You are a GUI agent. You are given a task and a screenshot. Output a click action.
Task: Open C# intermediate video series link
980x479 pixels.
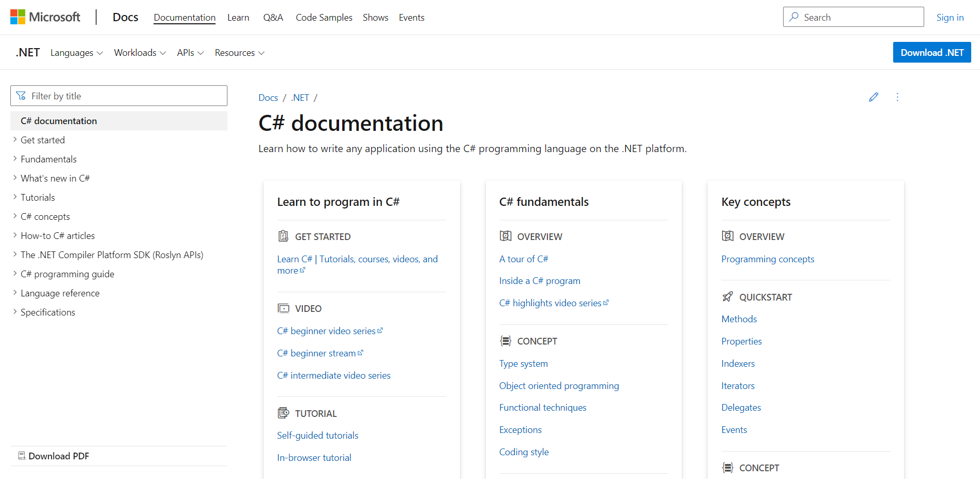click(x=334, y=375)
